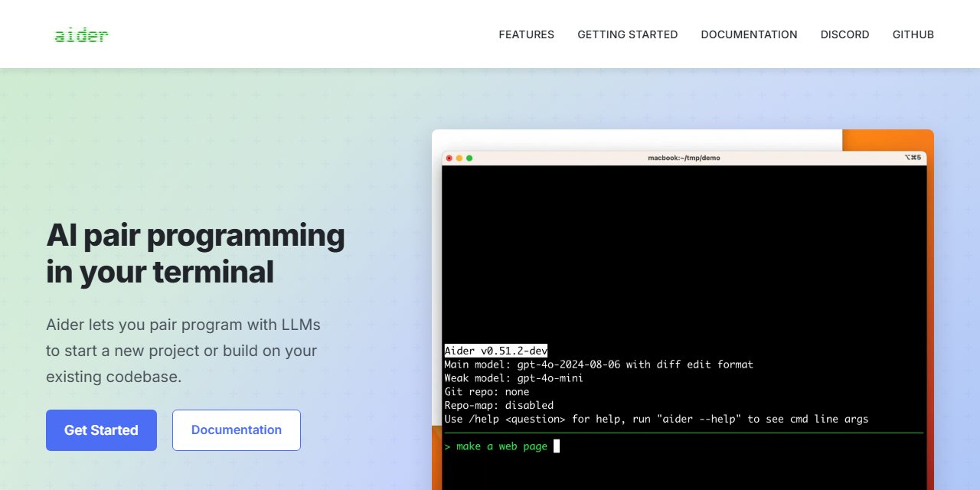Screen dimensions: 980x490
Task: Visit the Discord link in the header
Action: coord(845,34)
